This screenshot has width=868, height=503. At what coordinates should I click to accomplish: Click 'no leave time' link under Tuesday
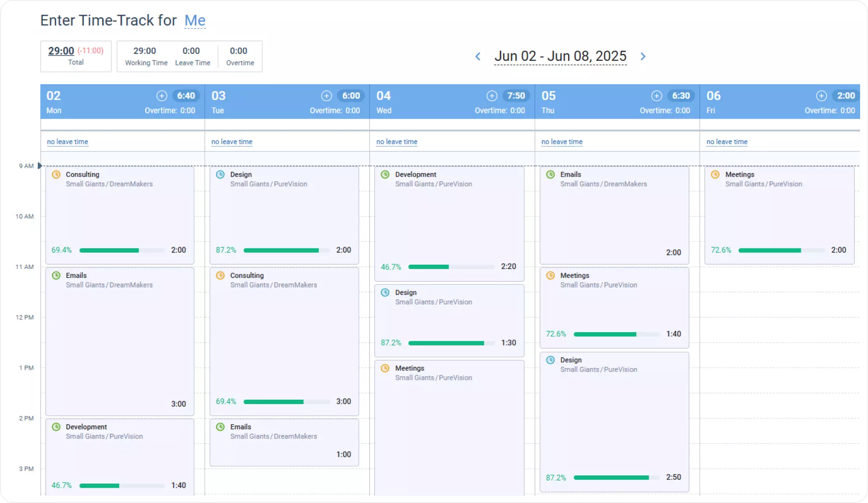231,142
